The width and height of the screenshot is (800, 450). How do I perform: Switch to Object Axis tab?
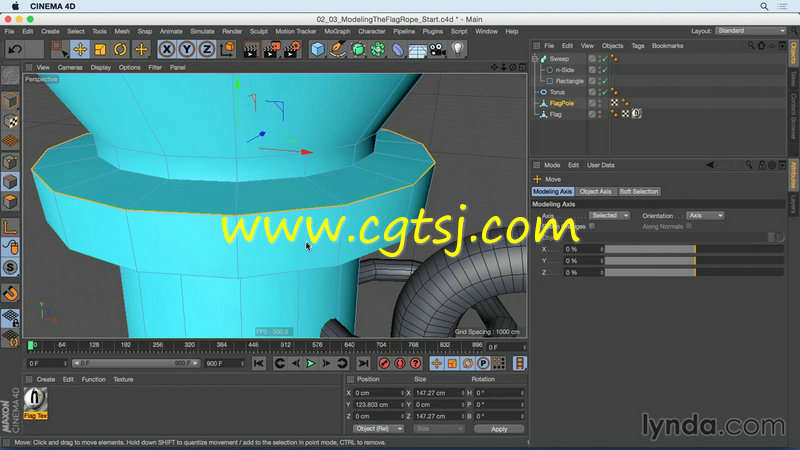(x=595, y=191)
